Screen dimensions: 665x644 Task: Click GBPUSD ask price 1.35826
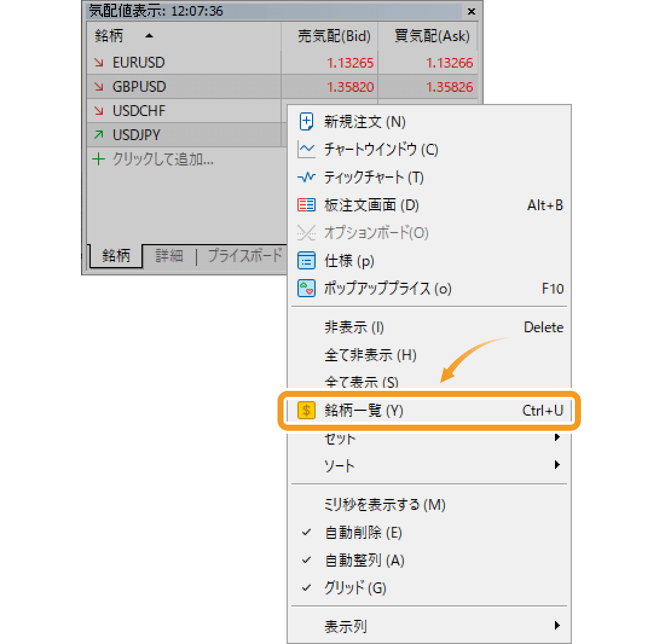[449, 87]
